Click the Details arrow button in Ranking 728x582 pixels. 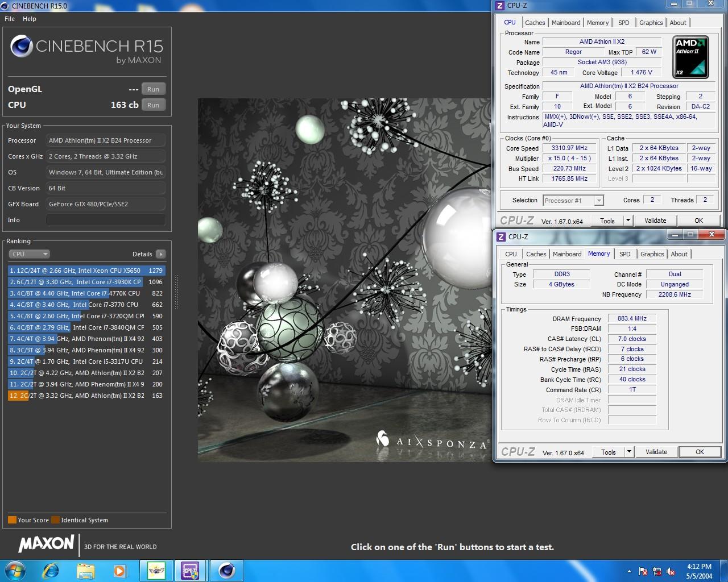[161, 254]
